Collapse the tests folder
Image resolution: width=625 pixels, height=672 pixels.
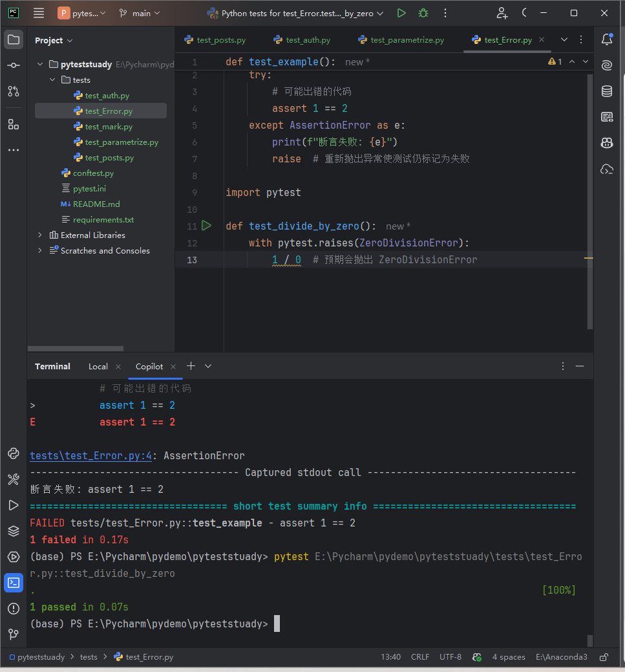tap(52, 80)
